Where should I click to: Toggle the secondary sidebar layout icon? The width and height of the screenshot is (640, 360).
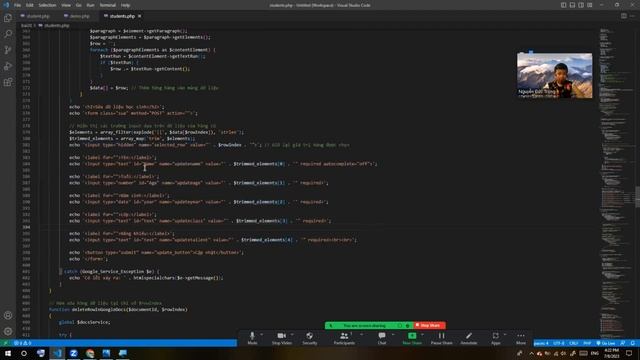(581, 5)
